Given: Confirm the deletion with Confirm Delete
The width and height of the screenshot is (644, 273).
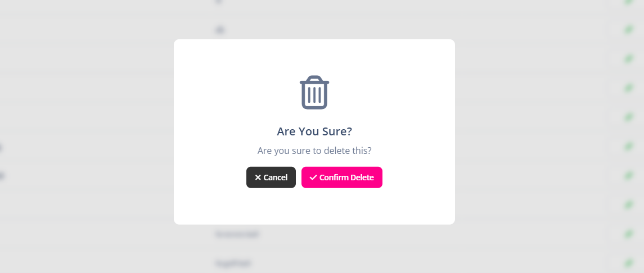Looking at the screenshot, I should [341, 178].
